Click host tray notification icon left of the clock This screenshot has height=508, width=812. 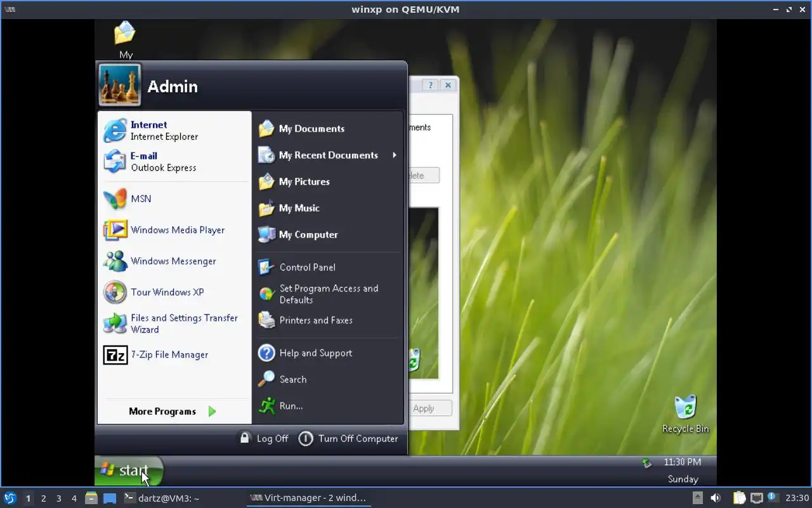772,497
